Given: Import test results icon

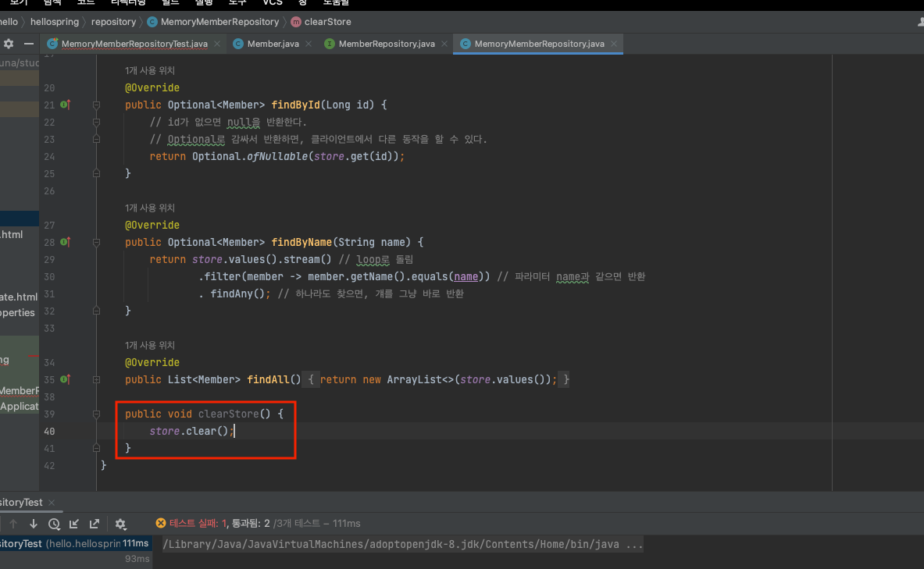Looking at the screenshot, I should pos(74,524).
